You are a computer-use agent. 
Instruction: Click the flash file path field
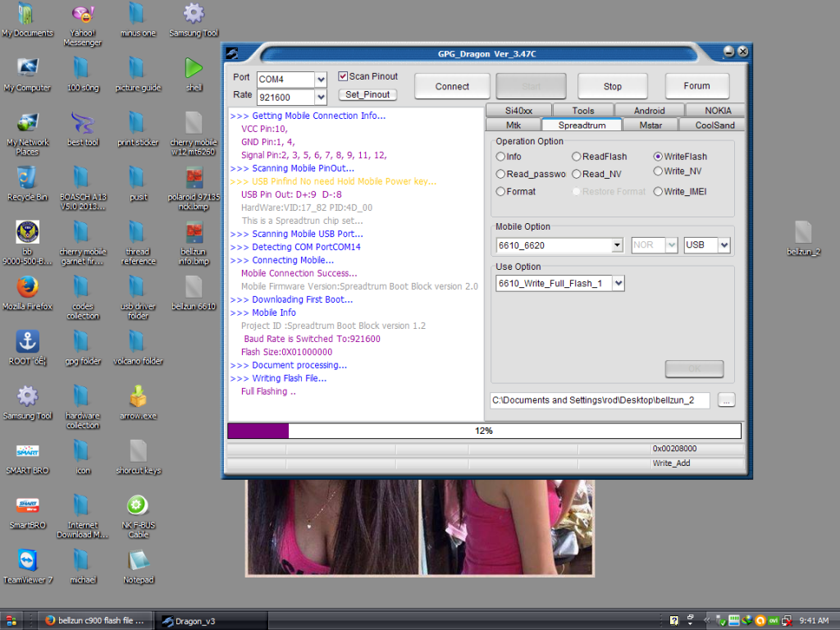(x=600, y=400)
